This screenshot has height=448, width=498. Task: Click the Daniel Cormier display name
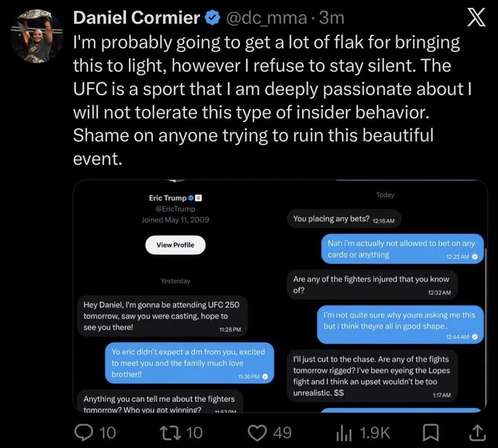(136, 18)
